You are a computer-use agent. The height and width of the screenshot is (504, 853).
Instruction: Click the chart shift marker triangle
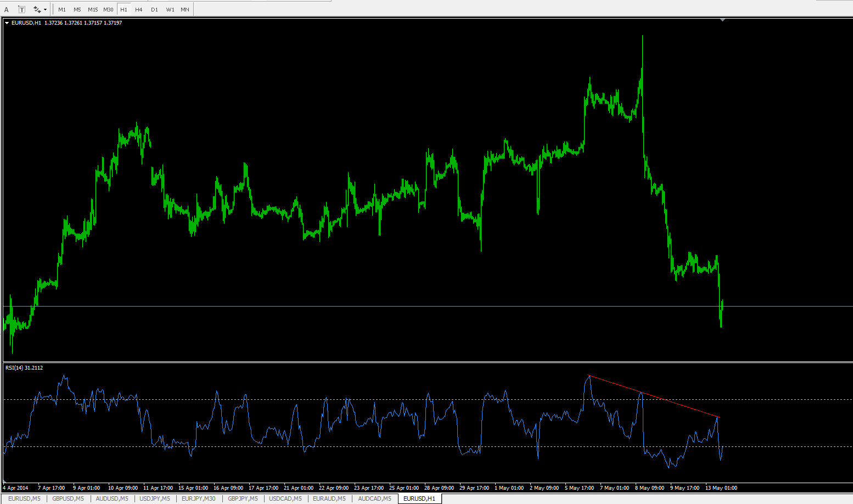click(723, 20)
